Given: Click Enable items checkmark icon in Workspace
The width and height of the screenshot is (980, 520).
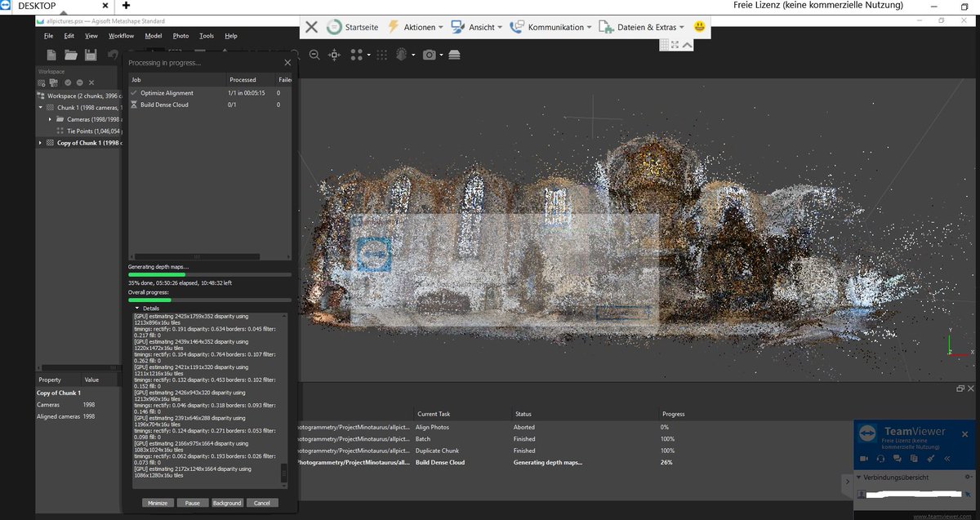Looking at the screenshot, I should click(x=68, y=82).
